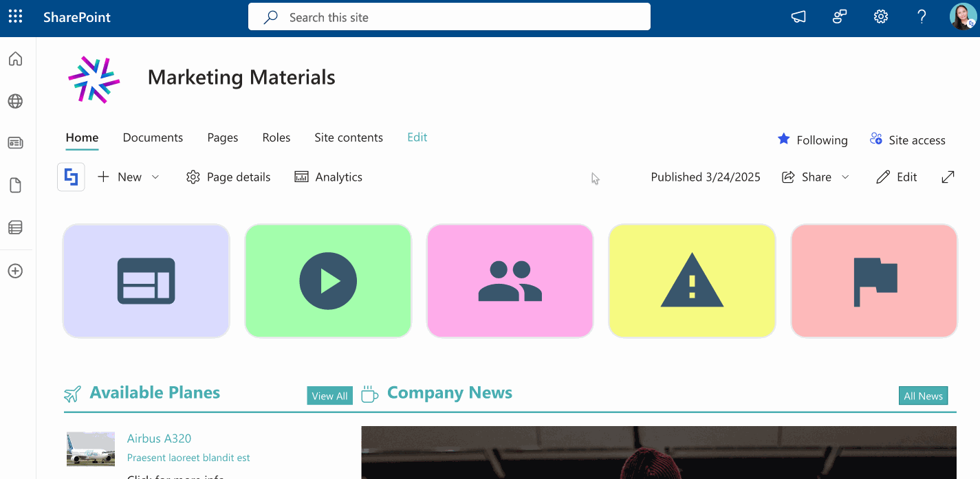
Task: Click the Search this site field
Action: coord(449,17)
